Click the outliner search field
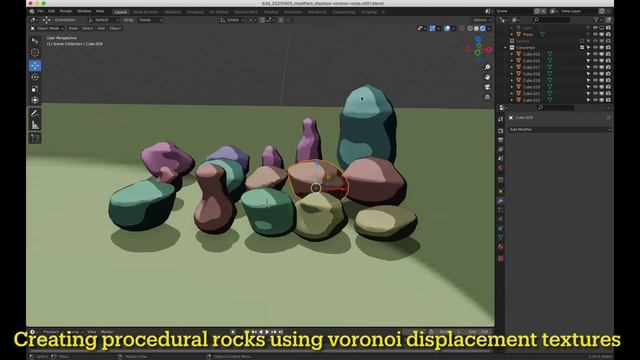Image resolution: width=640 pixels, height=360 pixels. (551, 20)
